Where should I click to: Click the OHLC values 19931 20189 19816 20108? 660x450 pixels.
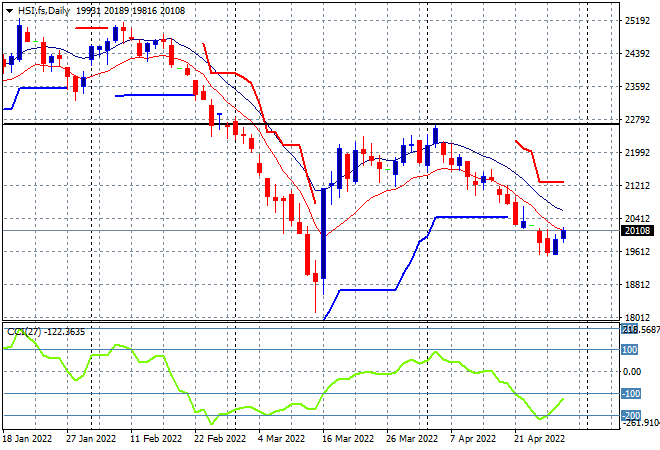click(130, 11)
